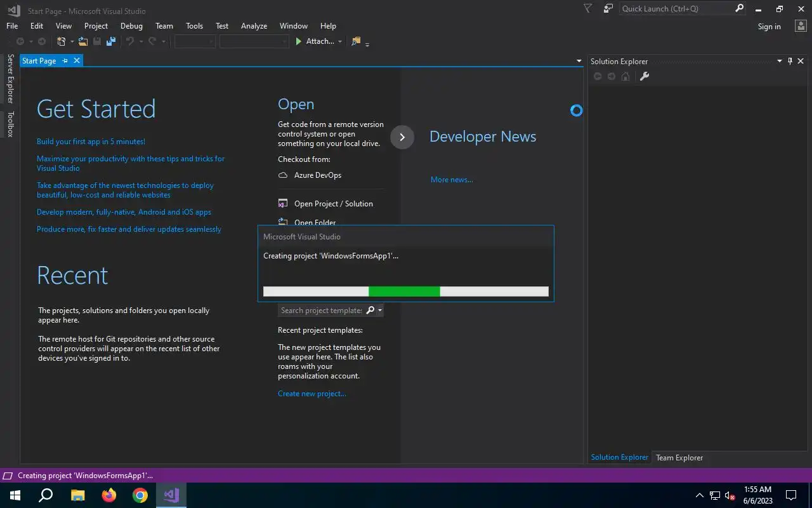Viewport: 812px width, 508px height.
Task: Open File Explorer from the taskbar
Action: pos(77,495)
